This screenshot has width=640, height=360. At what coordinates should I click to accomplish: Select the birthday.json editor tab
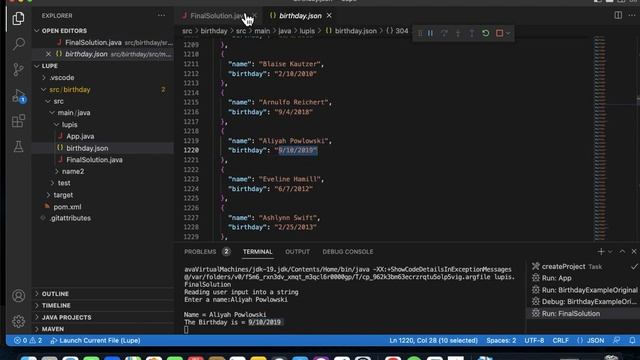pos(300,16)
